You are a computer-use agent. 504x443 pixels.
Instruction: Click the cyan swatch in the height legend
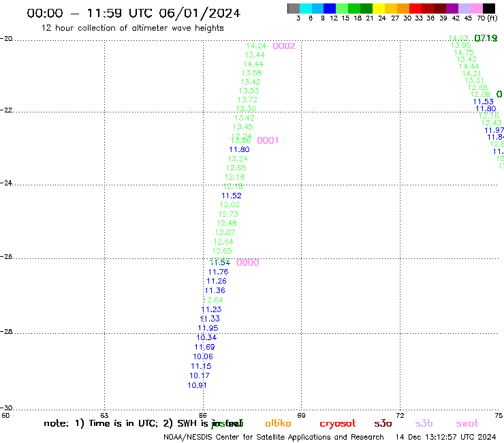[x=306, y=8]
